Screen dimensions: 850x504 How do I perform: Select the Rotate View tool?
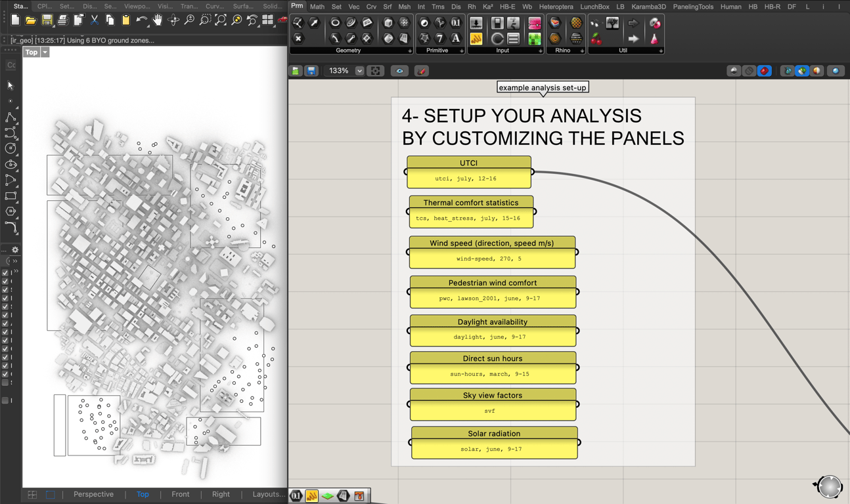[173, 20]
